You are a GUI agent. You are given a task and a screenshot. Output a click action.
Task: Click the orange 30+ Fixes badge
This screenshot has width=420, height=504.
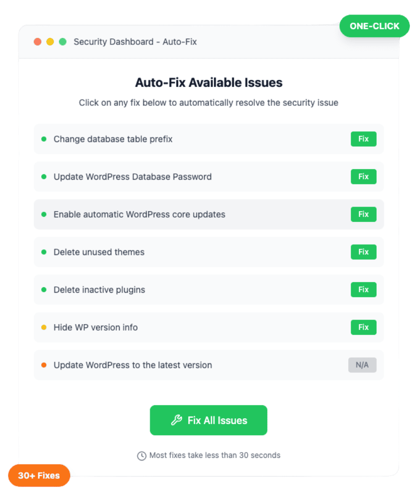[39, 475]
